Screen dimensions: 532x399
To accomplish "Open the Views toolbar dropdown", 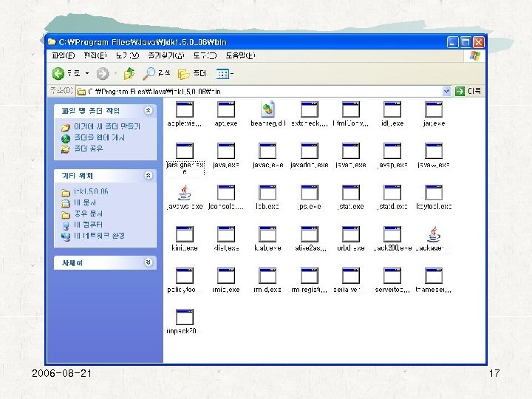I will 225,73.
